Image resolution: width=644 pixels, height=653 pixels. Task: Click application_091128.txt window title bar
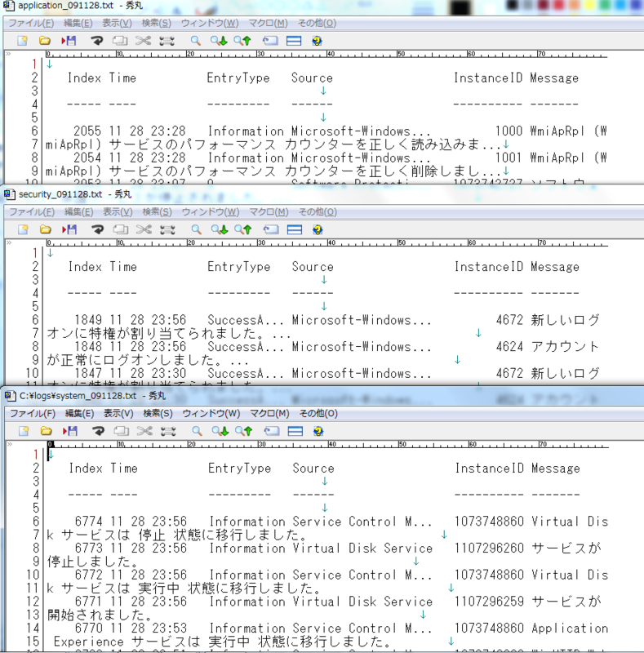pos(323,6)
